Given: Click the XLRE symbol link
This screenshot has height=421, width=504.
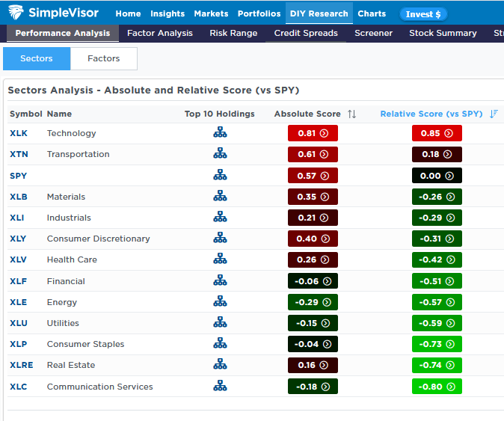Looking at the screenshot, I should point(21,365).
